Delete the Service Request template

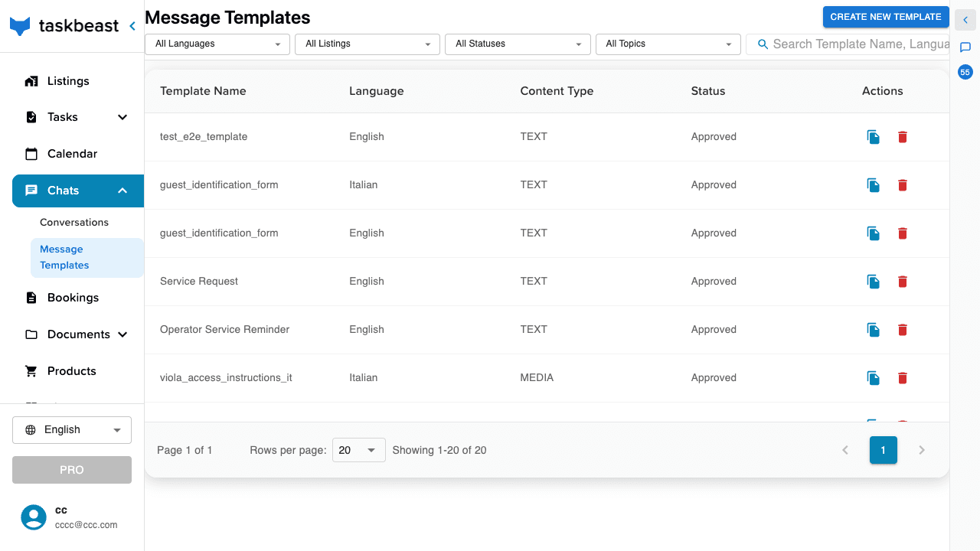click(903, 282)
